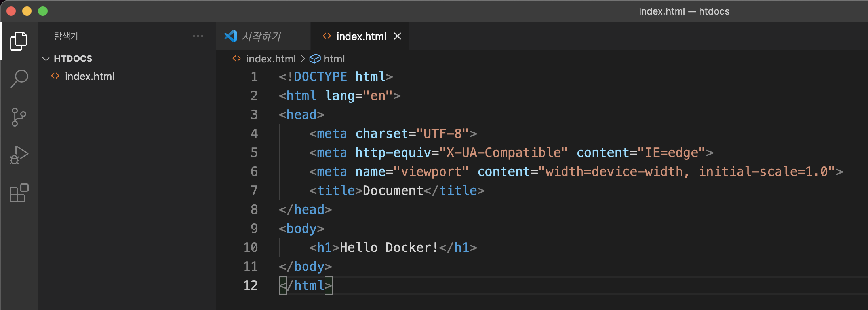Switch to the 시작하기 tab
Screen dimensions: 868x310
(x=263, y=36)
